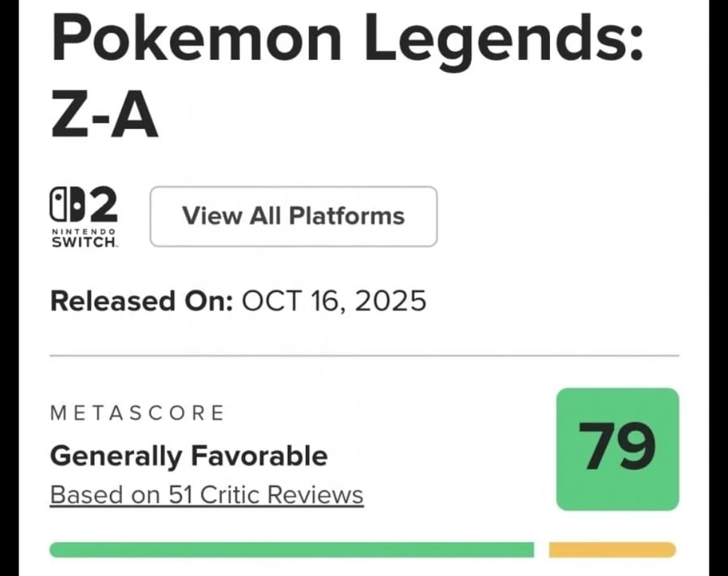Click the "Generally Favorable" rating text
Viewport: 728px width, 576px height.
pos(188,455)
